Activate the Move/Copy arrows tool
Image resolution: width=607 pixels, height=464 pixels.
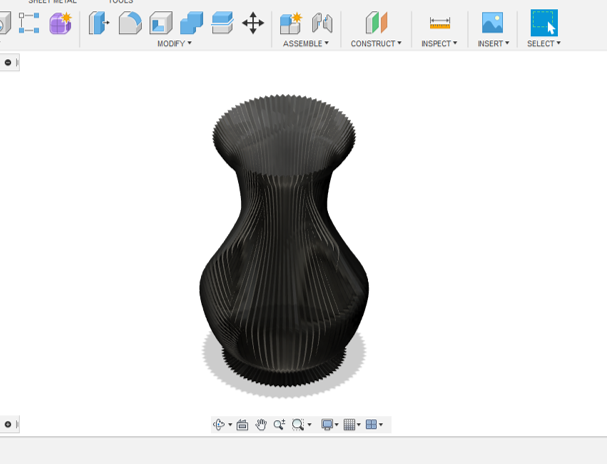[x=253, y=23]
